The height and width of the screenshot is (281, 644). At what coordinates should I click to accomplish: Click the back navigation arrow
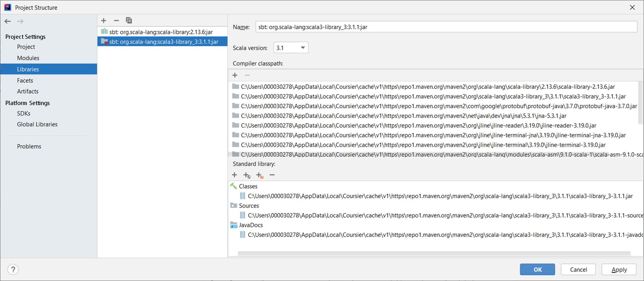pos(8,21)
